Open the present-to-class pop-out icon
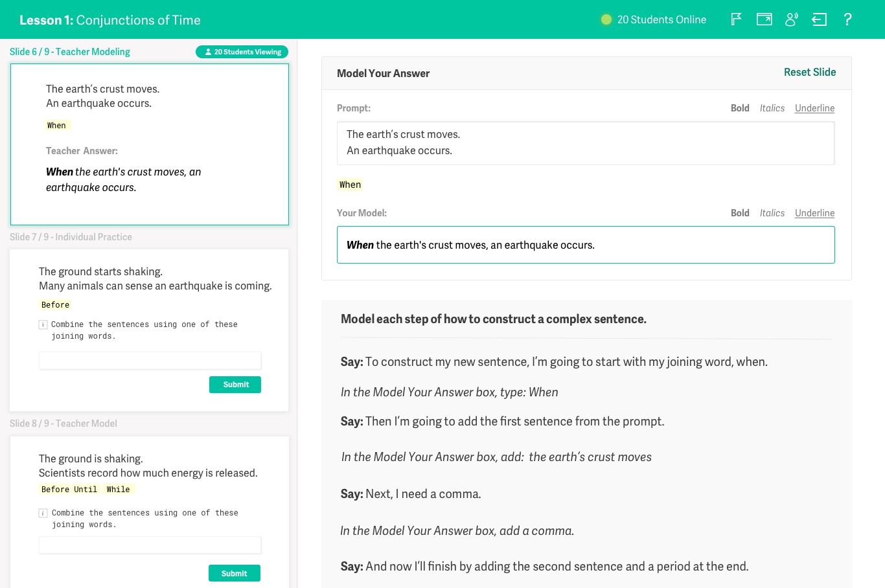The width and height of the screenshot is (885, 588). [764, 19]
